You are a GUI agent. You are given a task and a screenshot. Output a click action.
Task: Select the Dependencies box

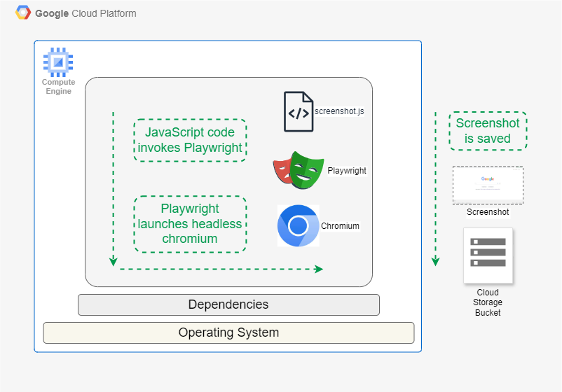point(228,304)
